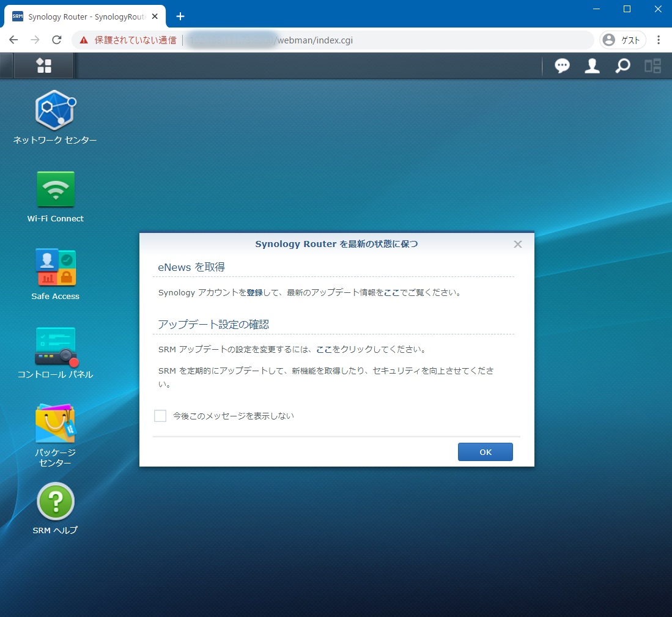Click OK button in the dialog
Image resolution: width=672 pixels, height=617 pixels.
click(x=485, y=452)
